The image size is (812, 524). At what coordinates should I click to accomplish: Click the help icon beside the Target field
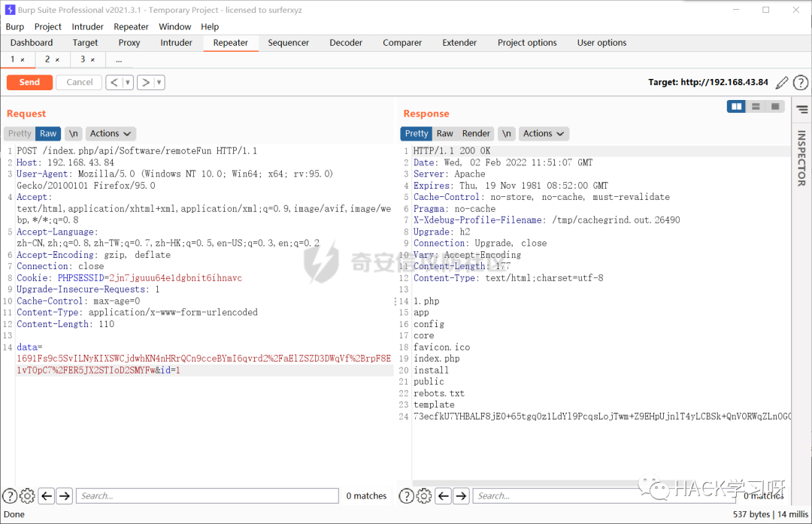click(801, 82)
